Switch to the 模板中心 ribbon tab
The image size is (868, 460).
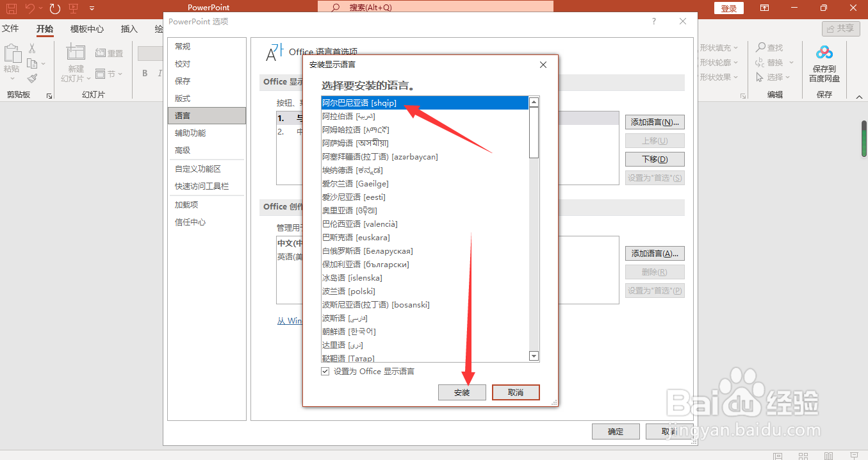[87, 29]
